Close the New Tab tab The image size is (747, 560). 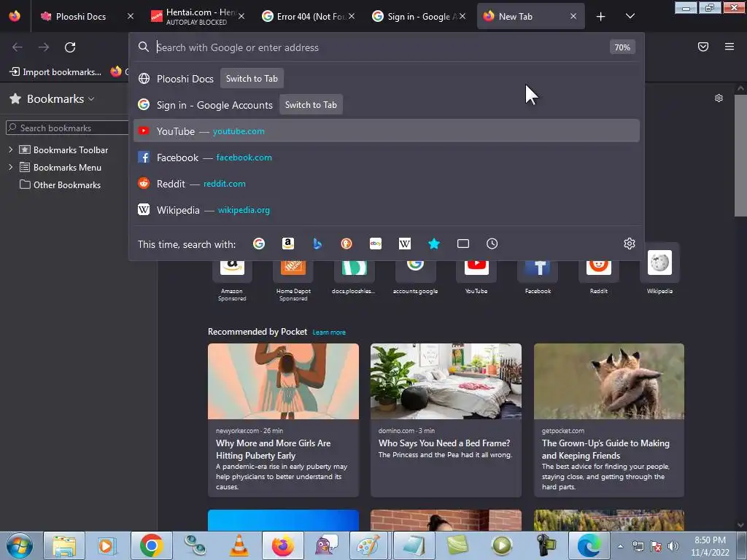(x=573, y=17)
